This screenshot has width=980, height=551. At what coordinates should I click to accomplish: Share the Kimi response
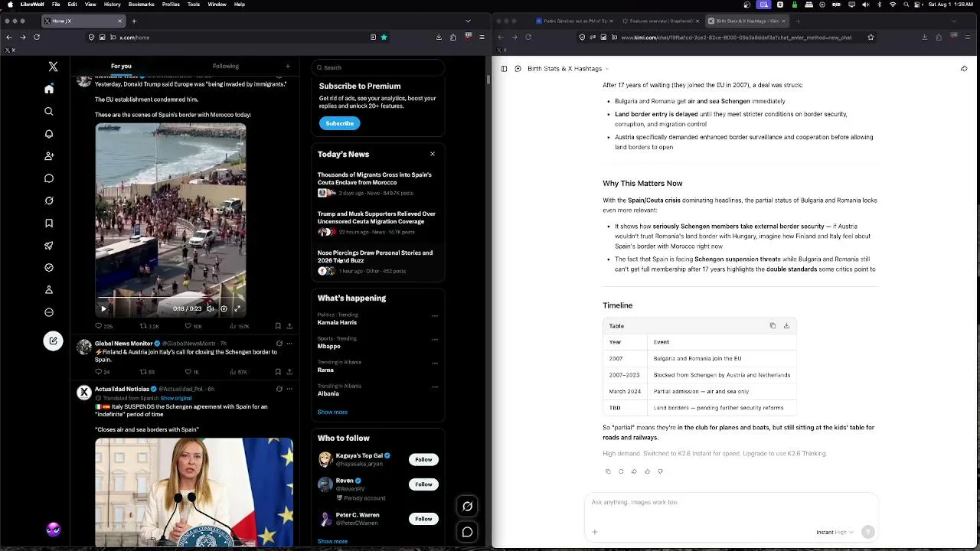coord(634,471)
